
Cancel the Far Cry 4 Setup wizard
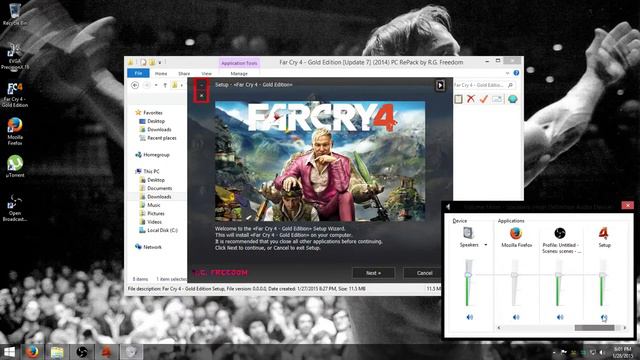[424, 273]
